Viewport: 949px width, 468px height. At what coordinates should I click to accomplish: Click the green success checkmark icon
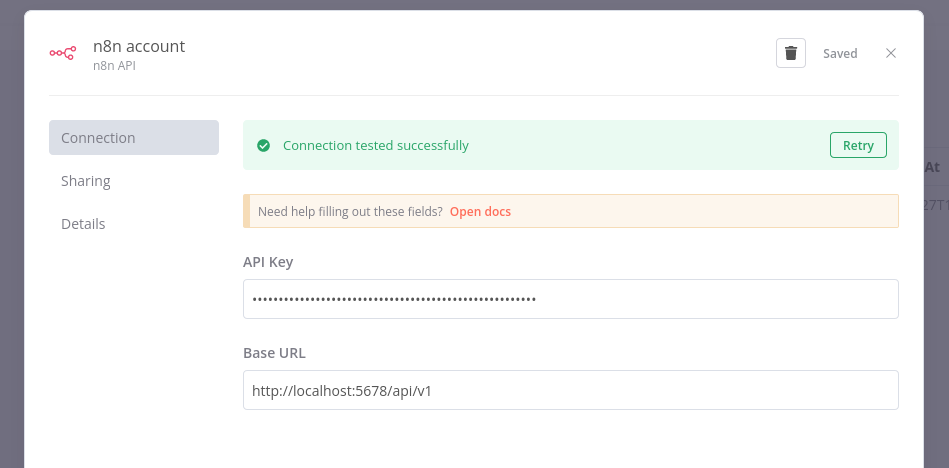[264, 145]
